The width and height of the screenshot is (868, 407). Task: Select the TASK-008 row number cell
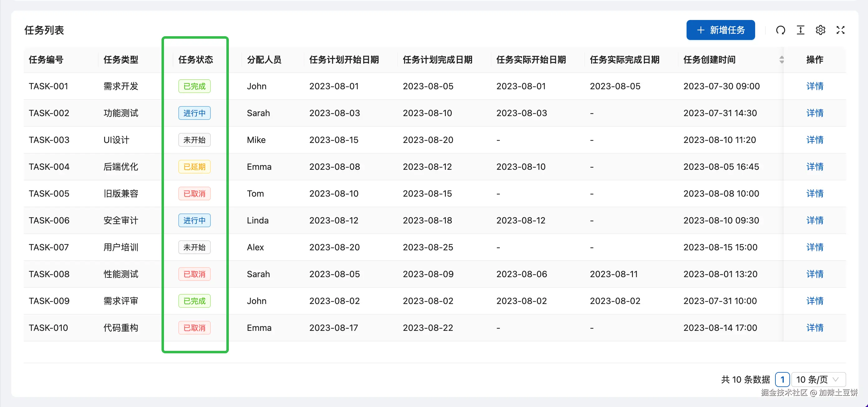click(49, 274)
